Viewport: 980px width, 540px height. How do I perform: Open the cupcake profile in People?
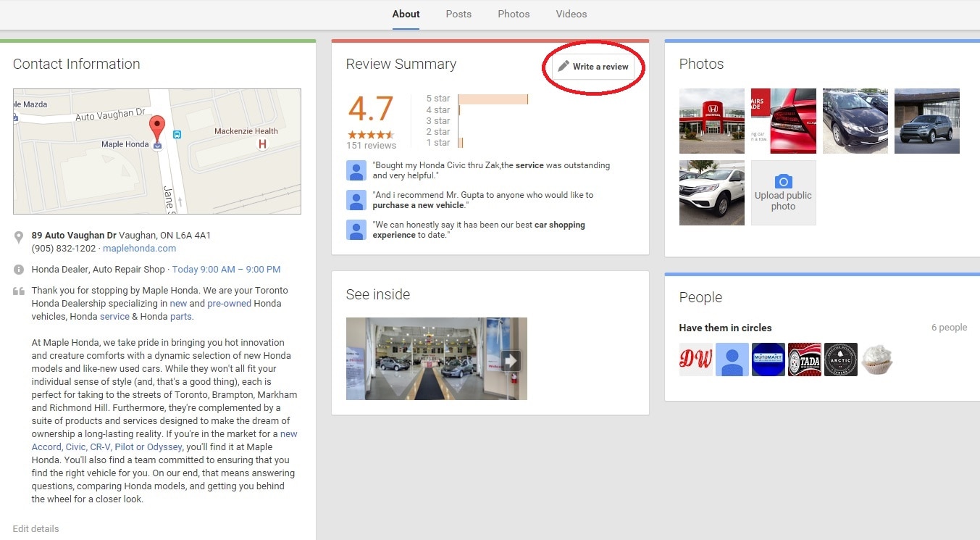pyautogui.click(x=877, y=360)
